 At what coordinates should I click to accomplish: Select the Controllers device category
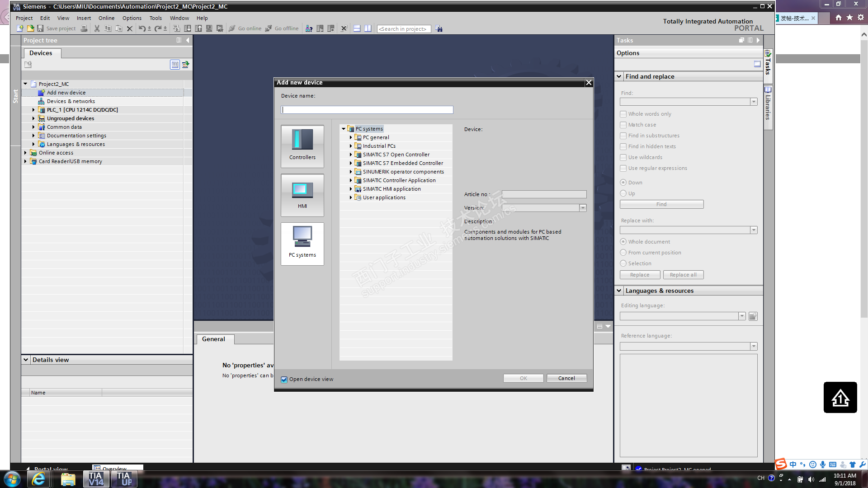[302, 146]
